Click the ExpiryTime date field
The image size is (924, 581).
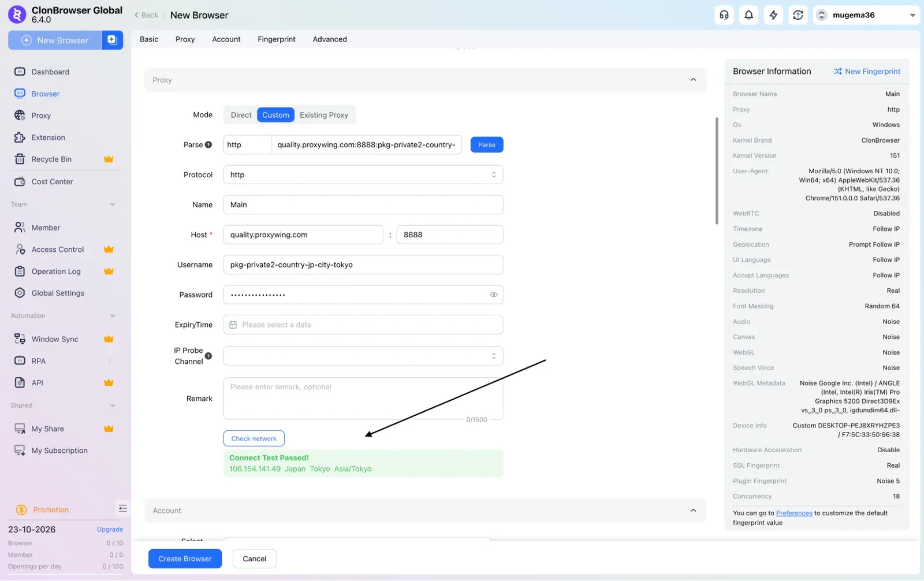363,325
